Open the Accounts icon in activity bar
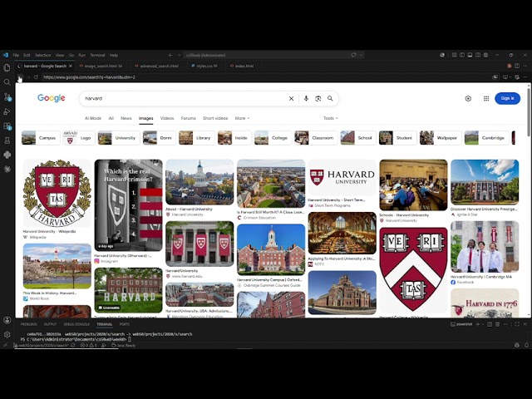The image size is (532, 399). (x=7, y=320)
